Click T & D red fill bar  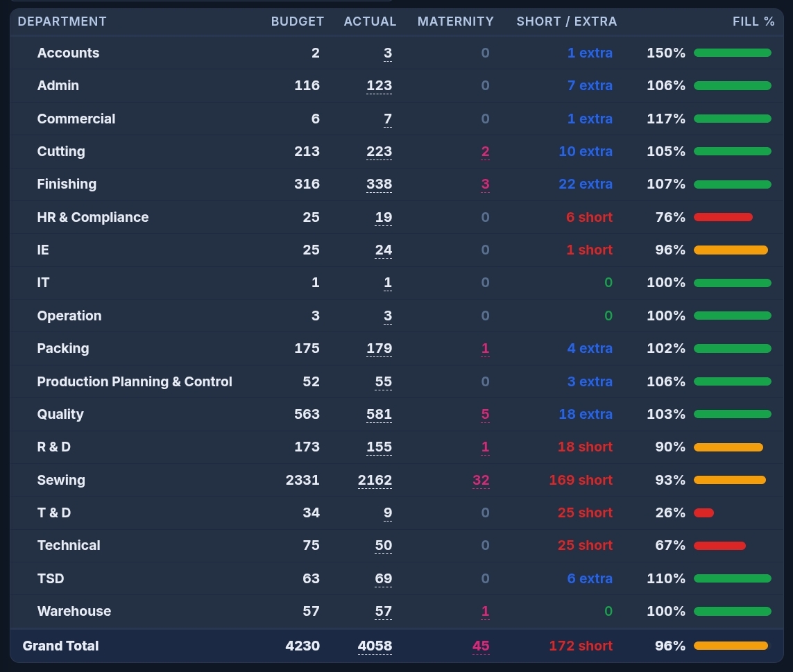704,513
